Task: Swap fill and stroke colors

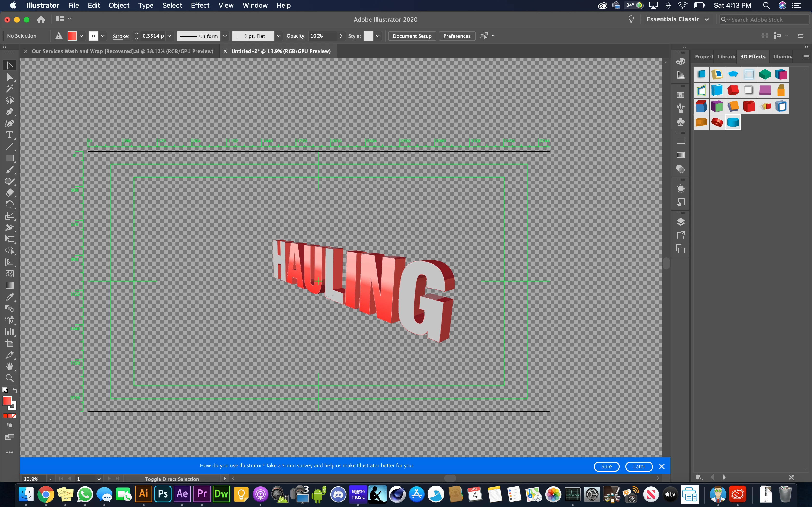Action: (15, 390)
